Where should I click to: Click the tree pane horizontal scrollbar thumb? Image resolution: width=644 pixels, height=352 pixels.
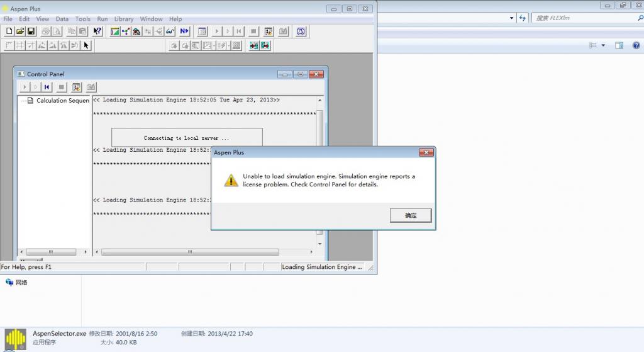(x=51, y=252)
